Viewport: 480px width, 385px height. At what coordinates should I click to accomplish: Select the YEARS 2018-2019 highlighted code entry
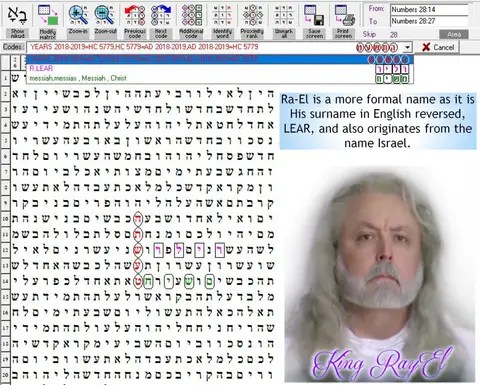click(x=220, y=59)
